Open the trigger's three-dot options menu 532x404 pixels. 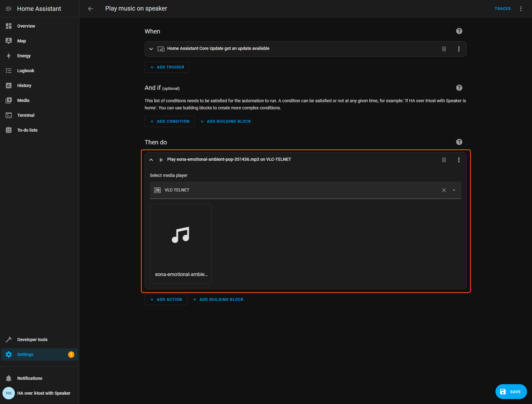[x=459, y=49]
